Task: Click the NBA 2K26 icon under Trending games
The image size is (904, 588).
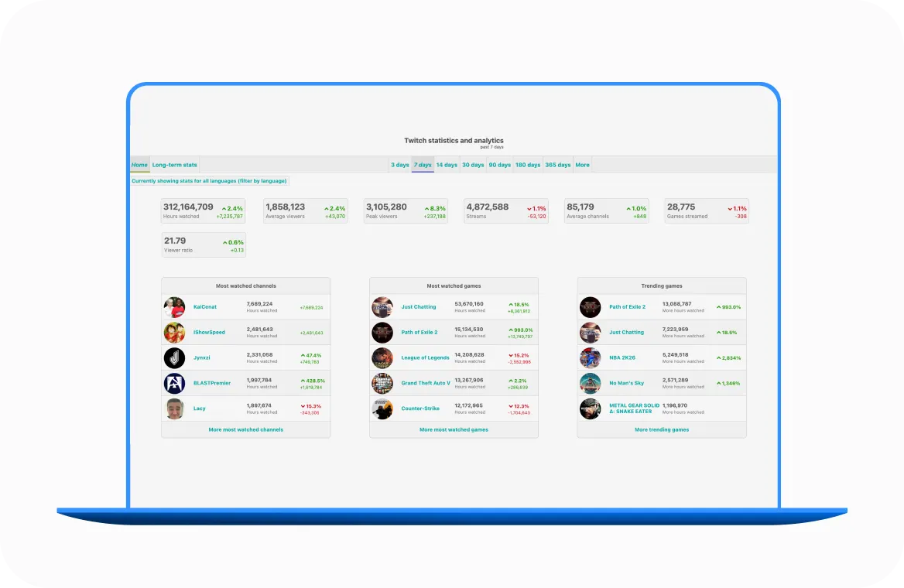Action: pos(590,357)
